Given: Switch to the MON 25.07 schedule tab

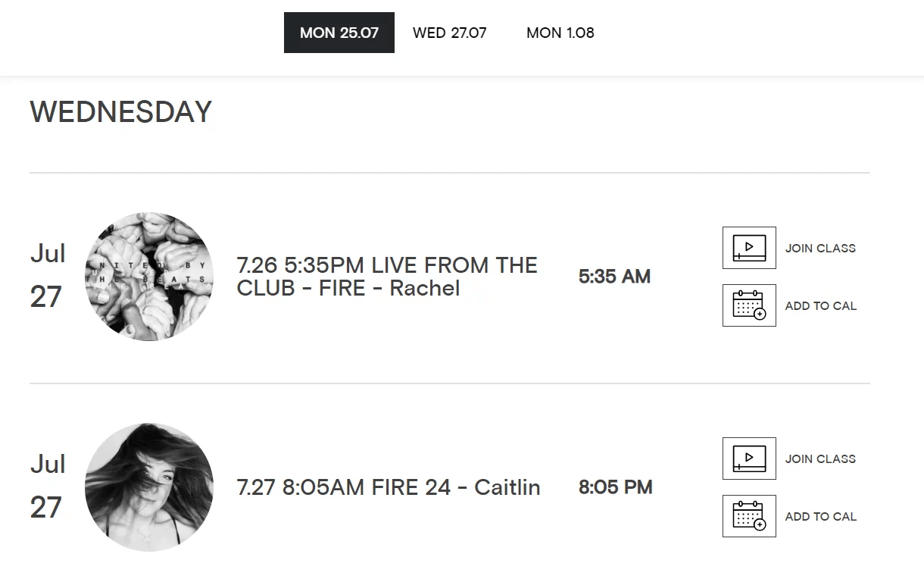Looking at the screenshot, I should [x=339, y=32].
